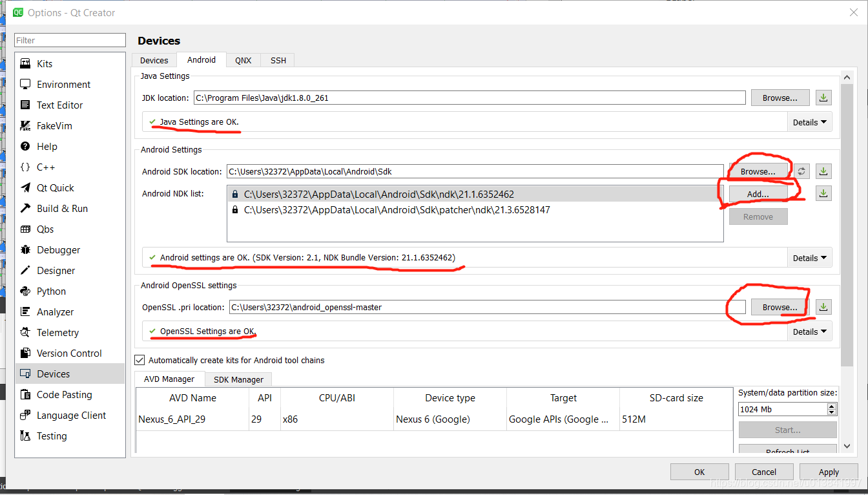Click the API column header

(265, 398)
